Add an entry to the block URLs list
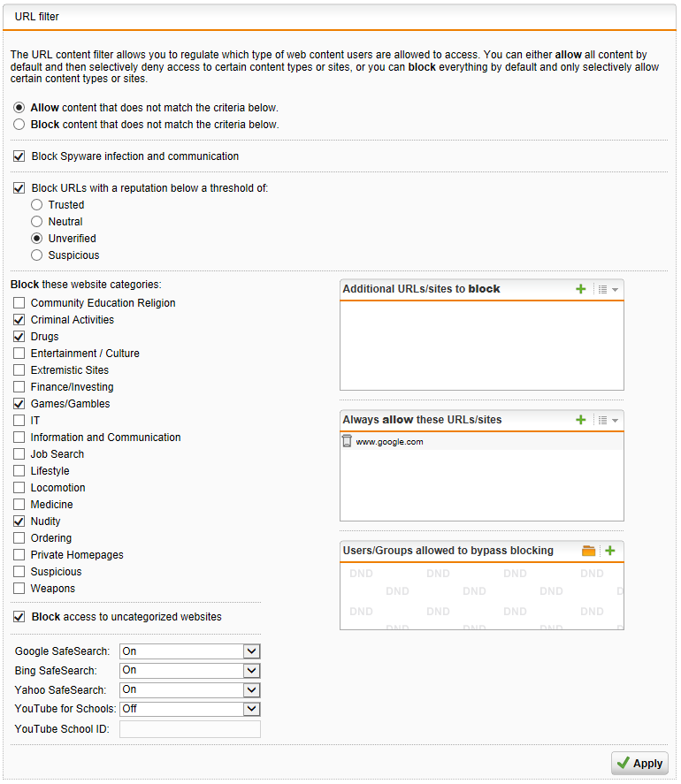This screenshot has height=784, width=681. [580, 289]
